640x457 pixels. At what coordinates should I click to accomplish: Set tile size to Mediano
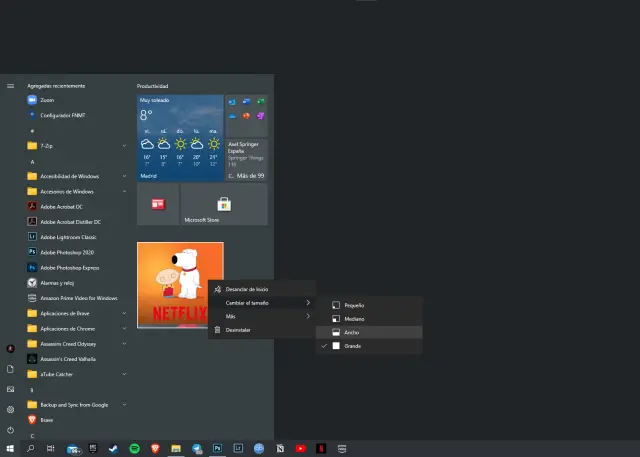pyautogui.click(x=355, y=318)
